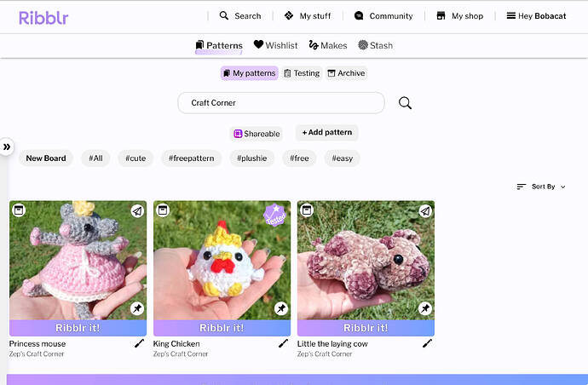Viewport: 588px width, 385px height.
Task: Create a New Board
Action: tap(46, 158)
